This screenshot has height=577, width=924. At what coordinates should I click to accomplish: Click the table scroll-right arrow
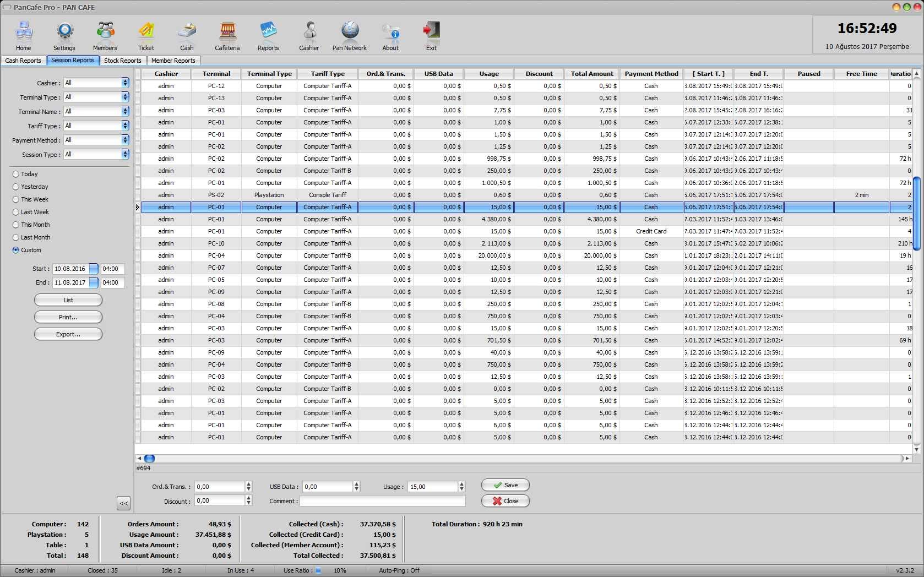(x=907, y=458)
